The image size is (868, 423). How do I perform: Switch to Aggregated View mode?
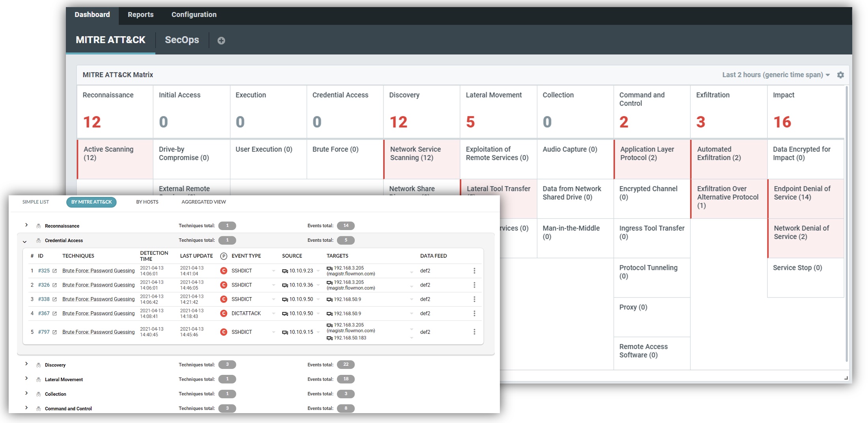coord(204,202)
